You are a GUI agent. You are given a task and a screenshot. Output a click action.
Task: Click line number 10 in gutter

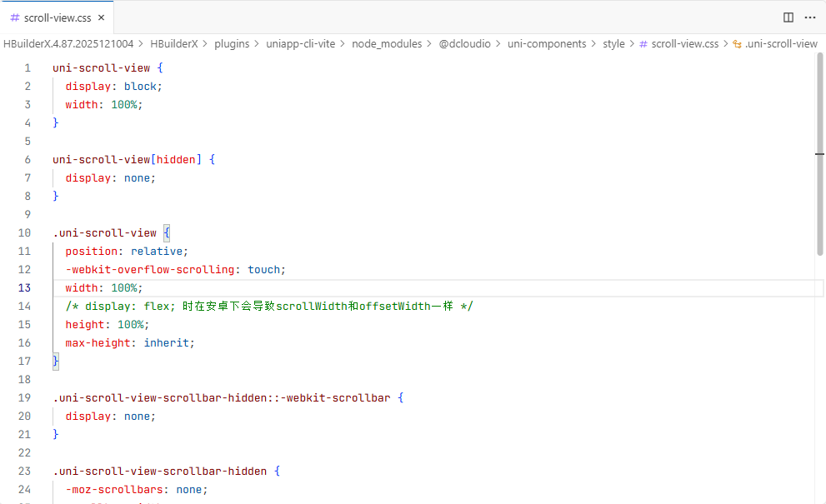point(24,232)
